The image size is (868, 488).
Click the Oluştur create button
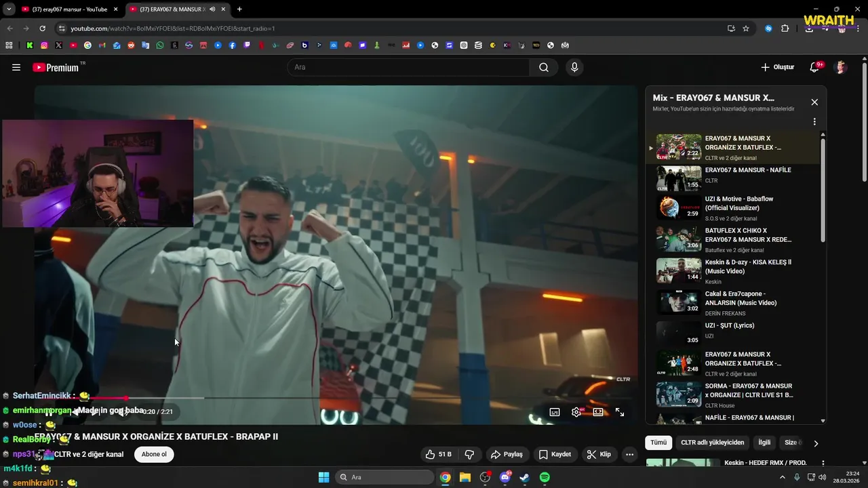coord(777,67)
